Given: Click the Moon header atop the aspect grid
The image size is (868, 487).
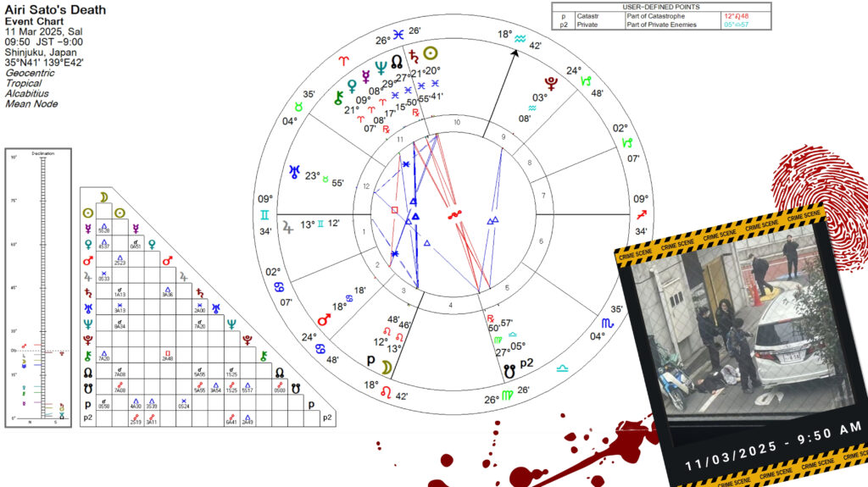Looking at the screenshot, I should pyautogui.click(x=103, y=197).
